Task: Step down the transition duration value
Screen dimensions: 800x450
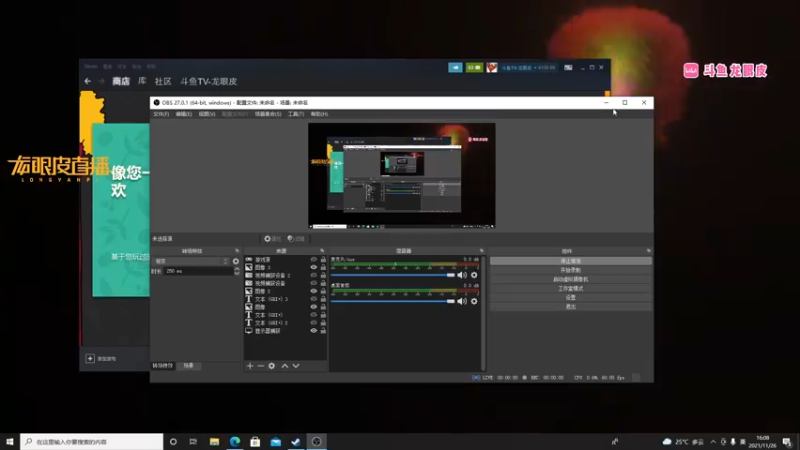Action: (x=237, y=273)
